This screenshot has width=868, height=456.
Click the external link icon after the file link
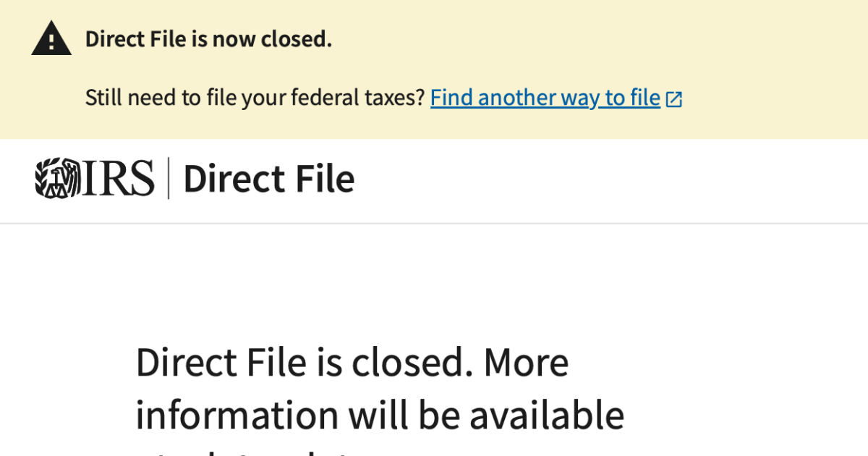click(x=673, y=97)
